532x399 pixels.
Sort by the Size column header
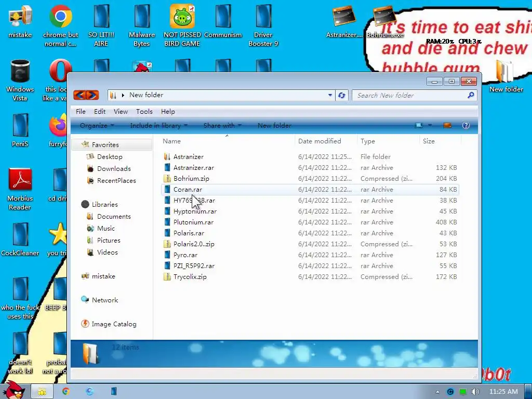click(x=429, y=141)
